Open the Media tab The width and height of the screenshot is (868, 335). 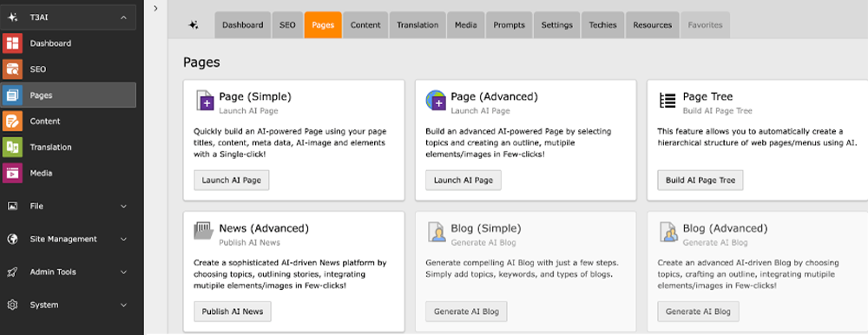(466, 25)
